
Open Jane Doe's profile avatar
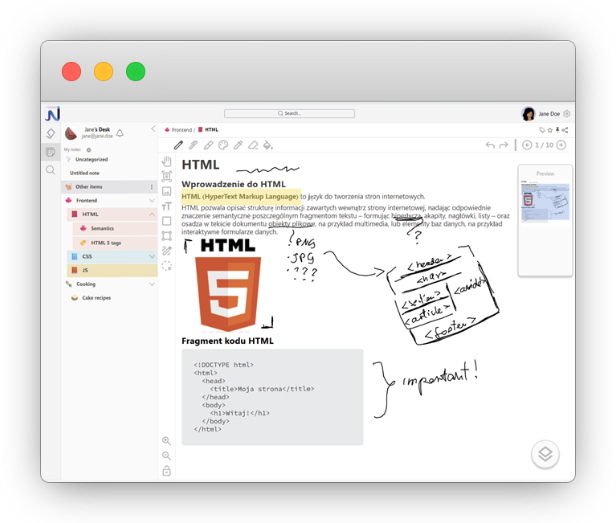click(528, 114)
